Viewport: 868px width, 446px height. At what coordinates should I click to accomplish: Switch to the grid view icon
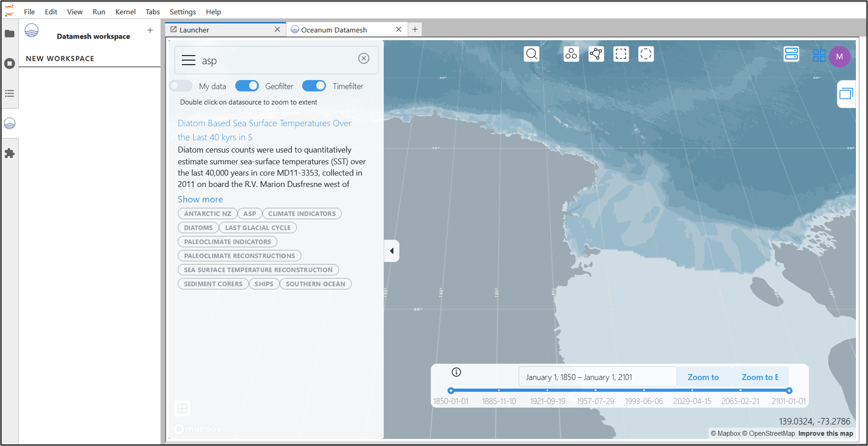coord(819,55)
